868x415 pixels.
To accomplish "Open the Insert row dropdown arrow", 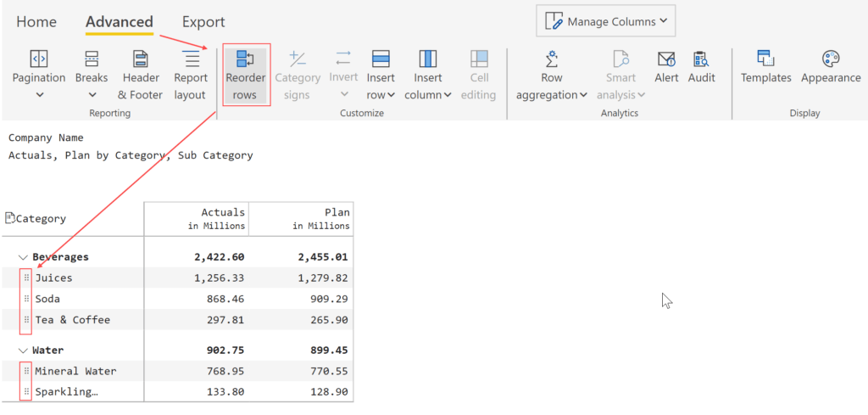I will tap(391, 95).
